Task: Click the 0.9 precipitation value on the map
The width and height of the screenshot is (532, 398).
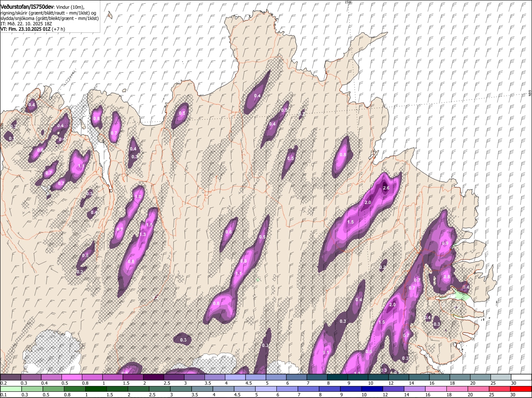Action: (x=444, y=243)
